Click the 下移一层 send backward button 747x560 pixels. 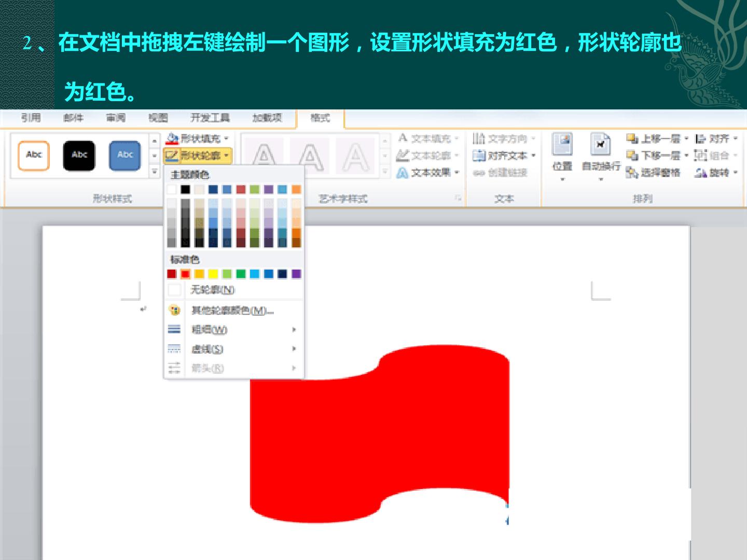657,156
